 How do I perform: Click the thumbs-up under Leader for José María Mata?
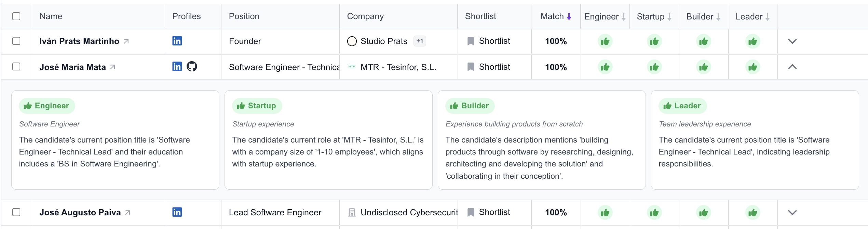753,67
